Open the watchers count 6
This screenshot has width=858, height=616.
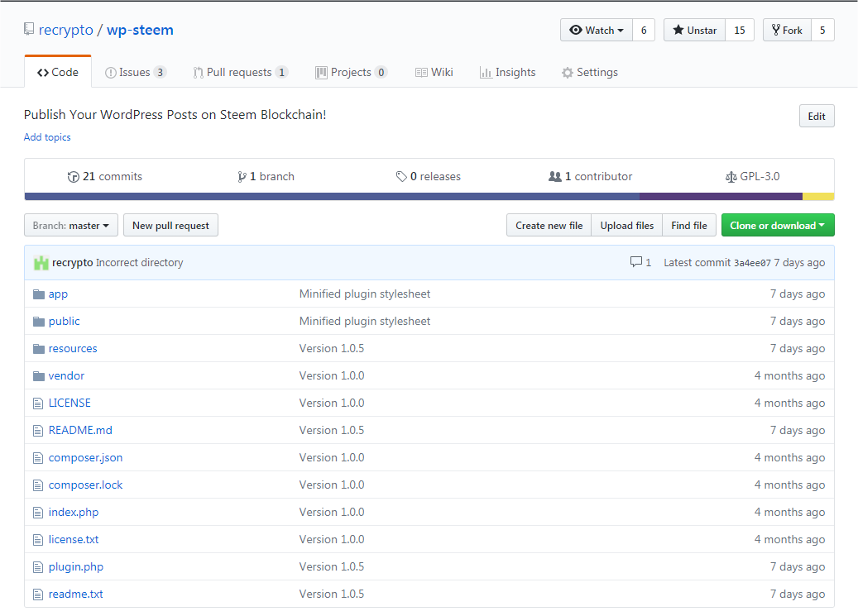[x=644, y=30]
